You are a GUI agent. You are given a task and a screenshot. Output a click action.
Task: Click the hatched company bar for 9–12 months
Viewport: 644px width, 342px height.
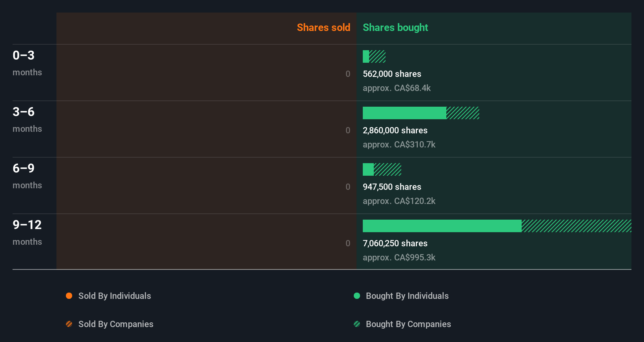577,226
